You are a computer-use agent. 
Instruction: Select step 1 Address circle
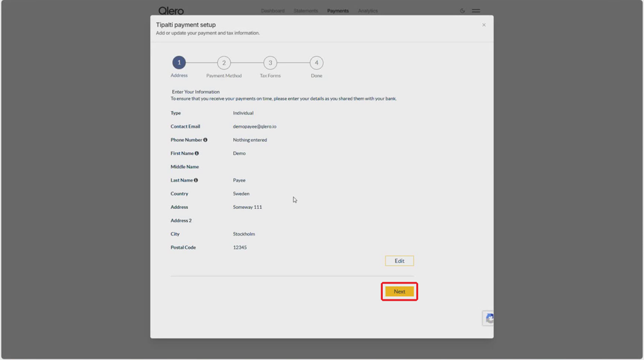pyautogui.click(x=179, y=63)
